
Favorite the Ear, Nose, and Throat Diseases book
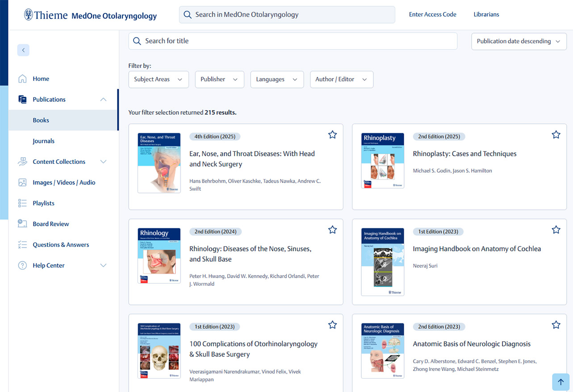pos(332,135)
